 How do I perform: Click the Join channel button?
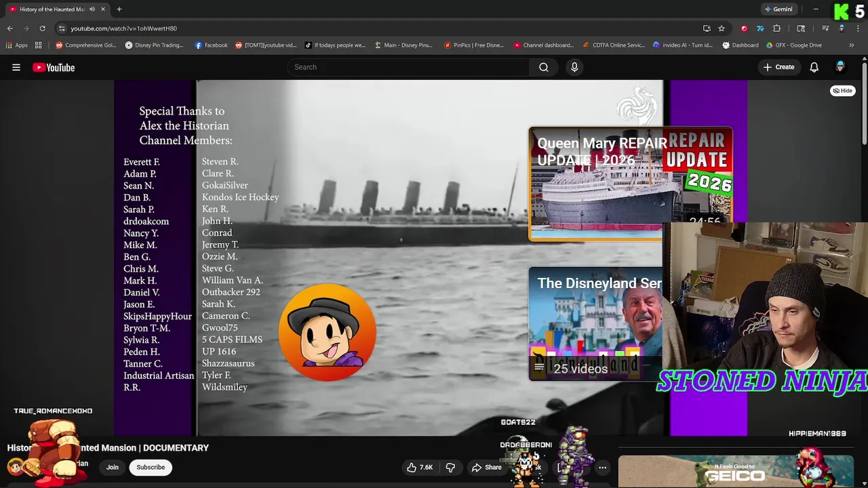pyautogui.click(x=113, y=467)
